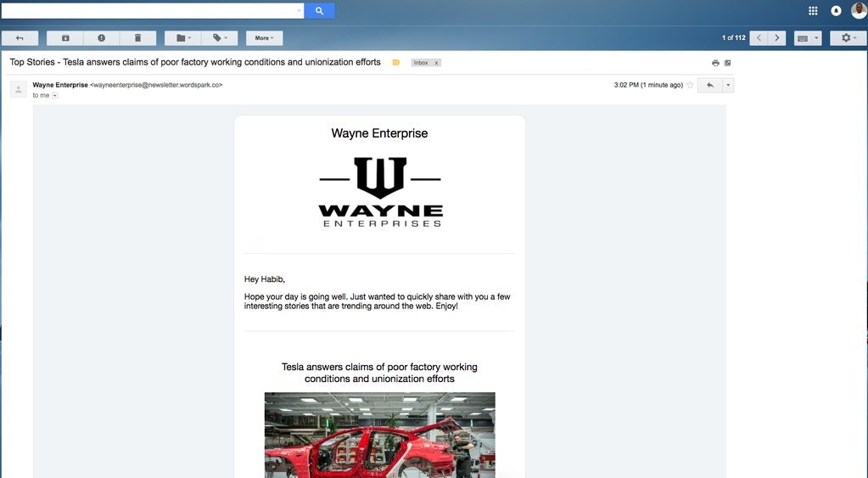Go to the newer email arrow
The width and height of the screenshot is (868, 478).
point(759,38)
